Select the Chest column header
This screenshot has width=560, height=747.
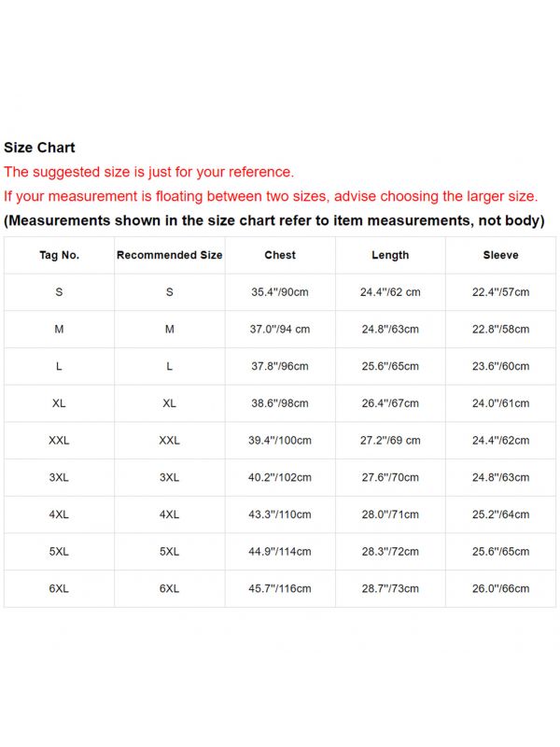tap(280, 255)
